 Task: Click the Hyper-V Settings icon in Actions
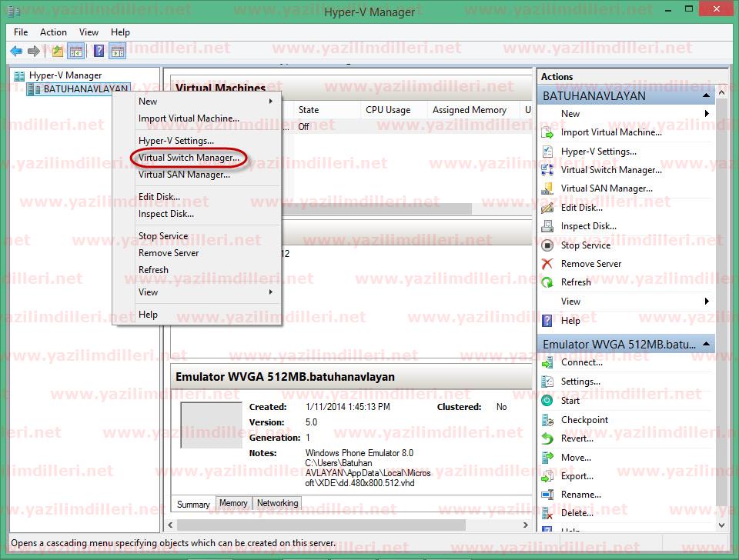pyautogui.click(x=547, y=152)
